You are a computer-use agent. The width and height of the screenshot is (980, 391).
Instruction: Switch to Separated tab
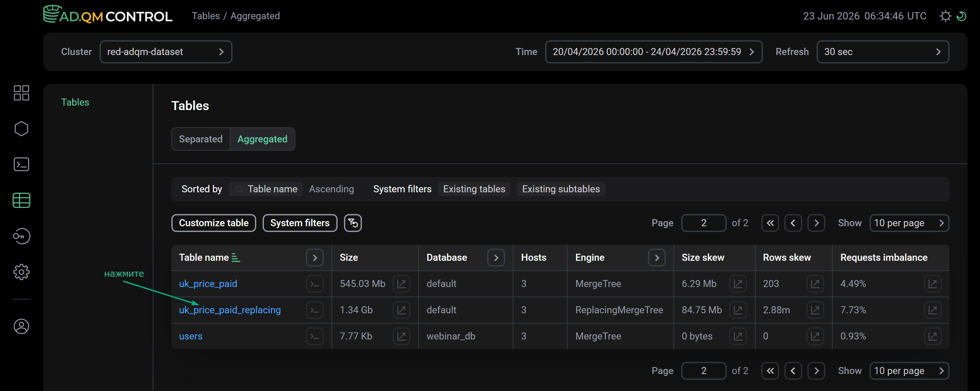[x=201, y=139]
